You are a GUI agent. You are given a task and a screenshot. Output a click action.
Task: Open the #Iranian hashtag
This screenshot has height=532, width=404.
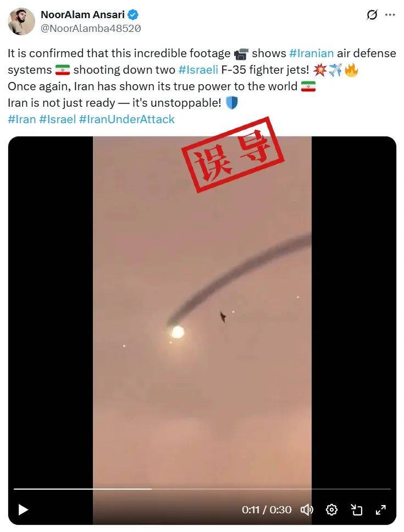click(x=312, y=53)
